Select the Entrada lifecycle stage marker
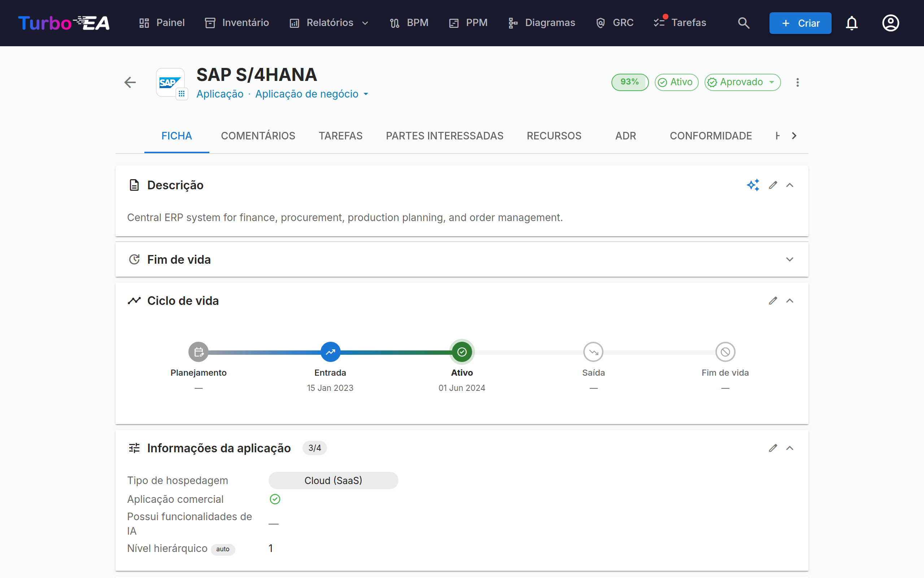This screenshot has width=924, height=578. (x=330, y=352)
